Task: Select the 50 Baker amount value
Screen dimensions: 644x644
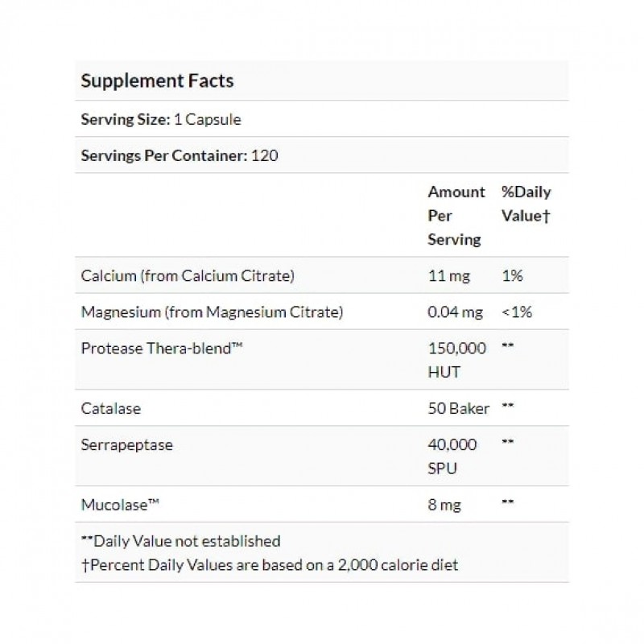Action: point(458,408)
